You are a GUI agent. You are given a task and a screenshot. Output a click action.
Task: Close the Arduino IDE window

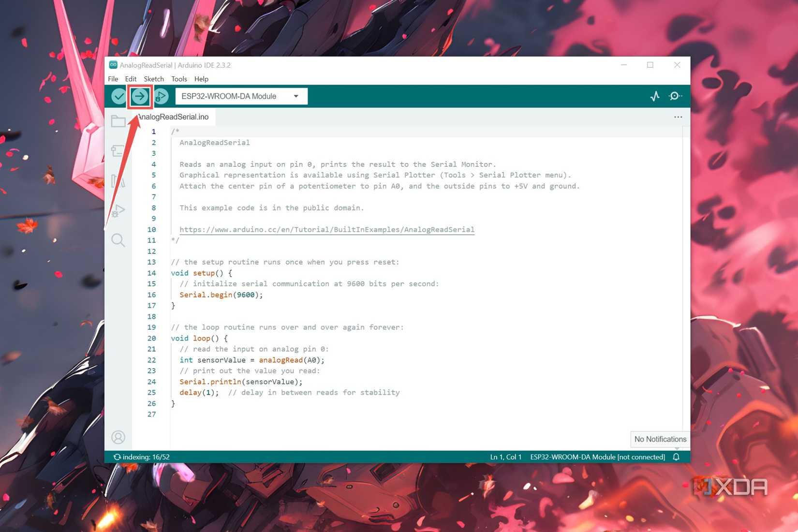point(677,65)
